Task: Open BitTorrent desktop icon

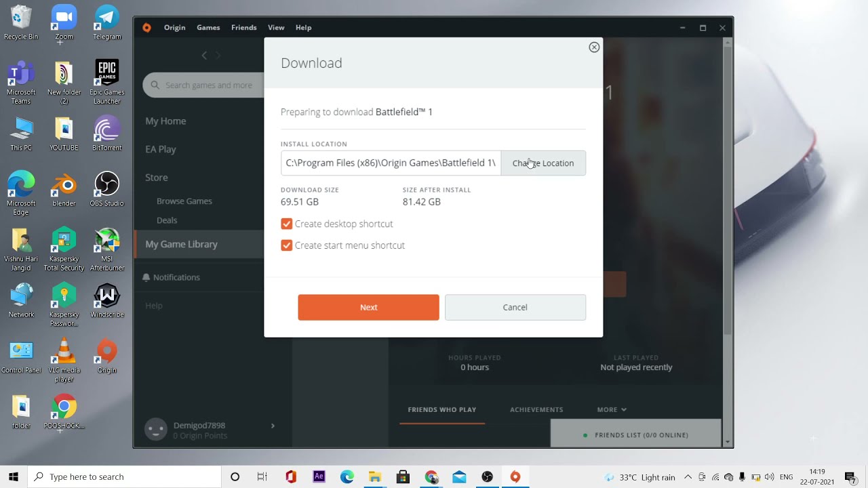Action: pyautogui.click(x=106, y=134)
